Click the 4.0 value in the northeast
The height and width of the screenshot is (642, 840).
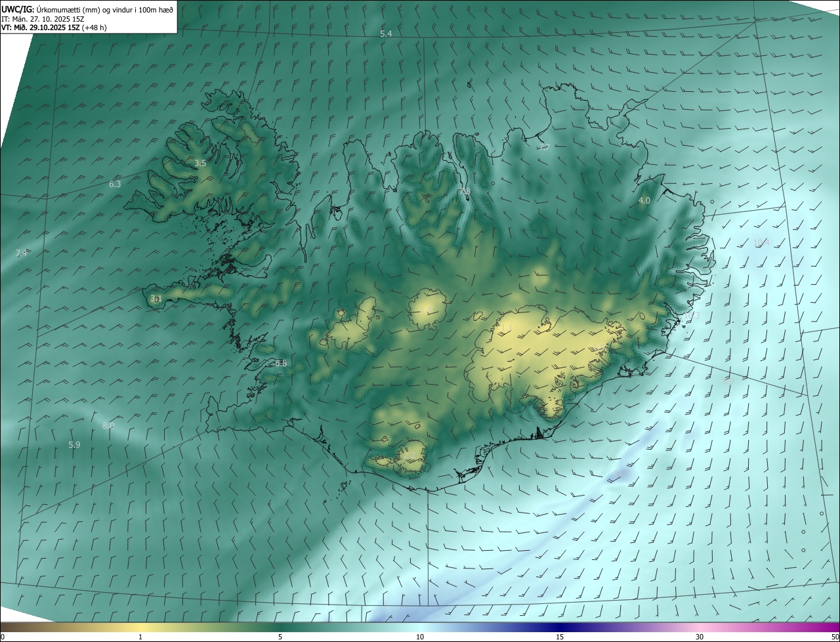[x=644, y=201]
